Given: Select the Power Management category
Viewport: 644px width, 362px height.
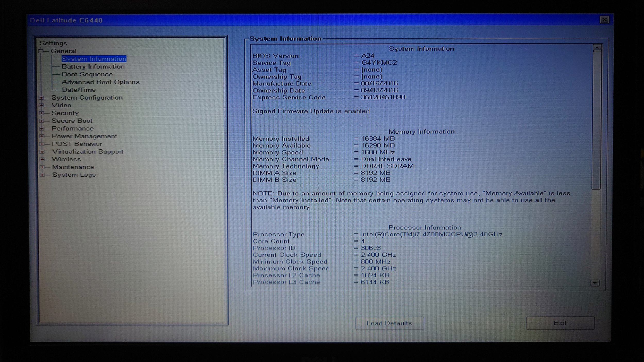Looking at the screenshot, I should (84, 136).
